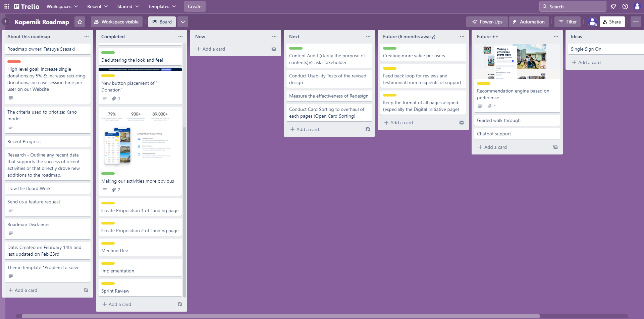Open the app switcher grid icon

(6, 6)
